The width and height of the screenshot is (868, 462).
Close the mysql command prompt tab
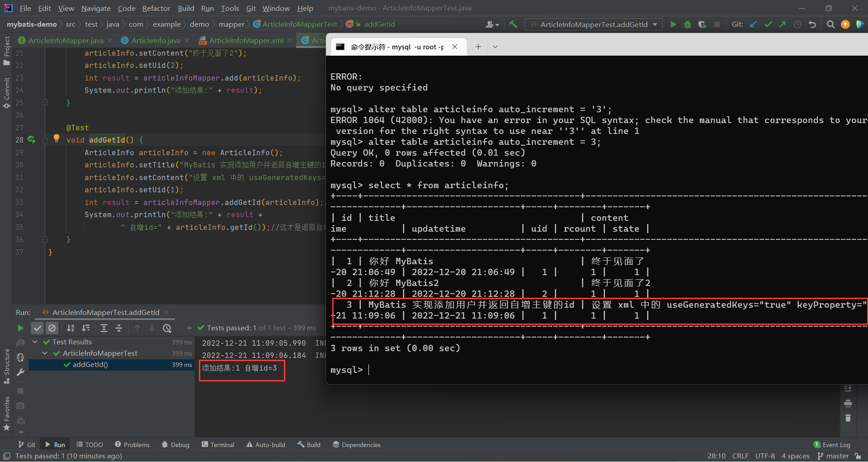pos(455,47)
